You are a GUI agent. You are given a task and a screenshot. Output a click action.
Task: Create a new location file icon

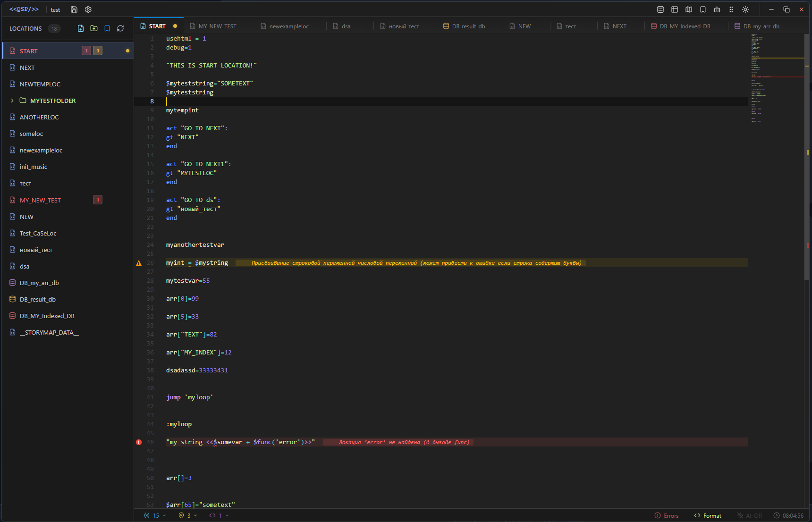coord(81,28)
